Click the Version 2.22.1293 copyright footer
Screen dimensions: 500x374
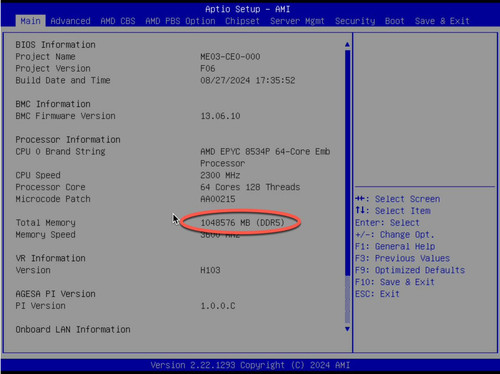coord(250,365)
